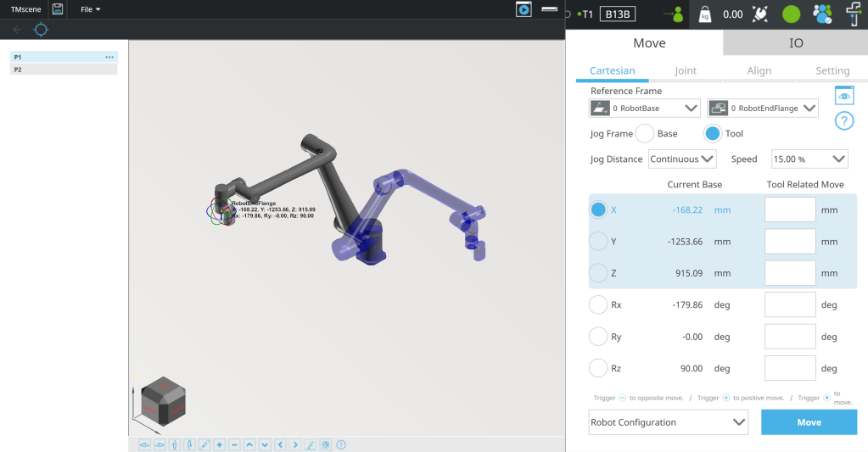Select the Rx rotation radio button
The height and width of the screenshot is (452, 868).
coord(598,304)
